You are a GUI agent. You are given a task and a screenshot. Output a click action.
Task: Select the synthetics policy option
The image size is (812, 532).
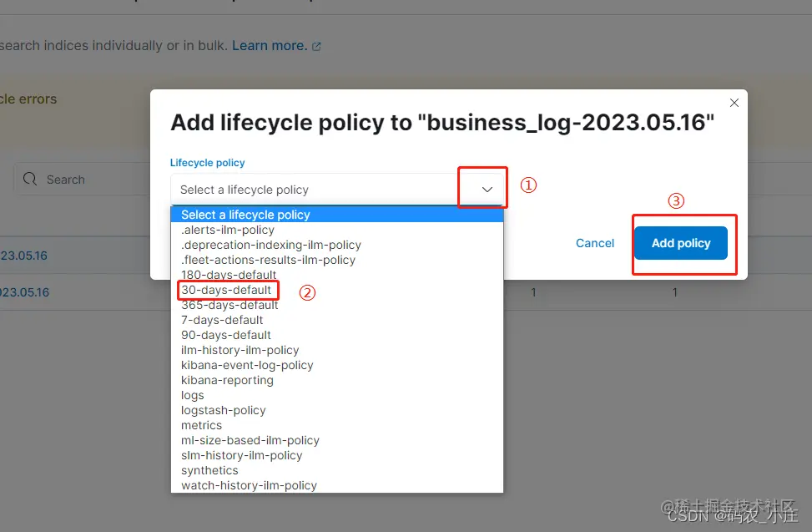[337, 470]
